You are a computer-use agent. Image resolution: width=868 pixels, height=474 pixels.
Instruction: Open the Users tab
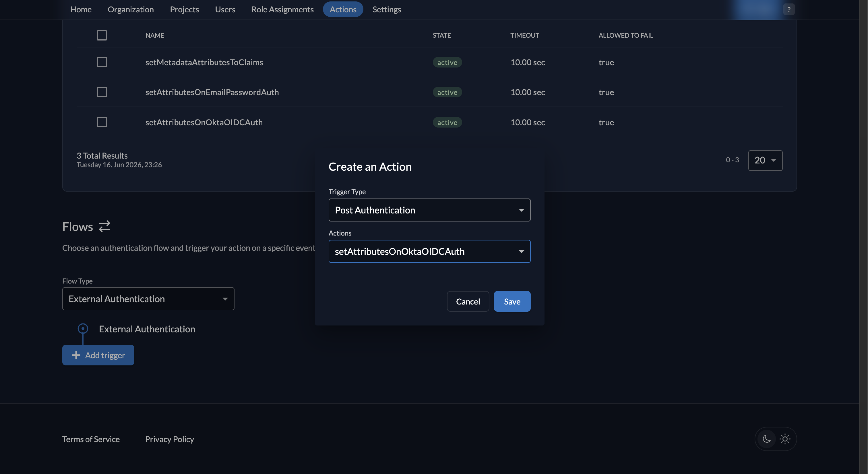pos(225,9)
